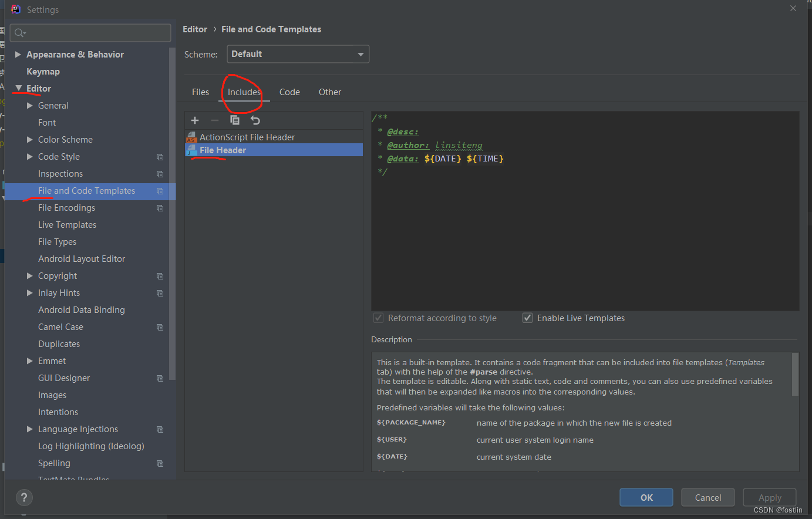Remove the selected template using minus icon
The width and height of the screenshot is (812, 519).
214,120
